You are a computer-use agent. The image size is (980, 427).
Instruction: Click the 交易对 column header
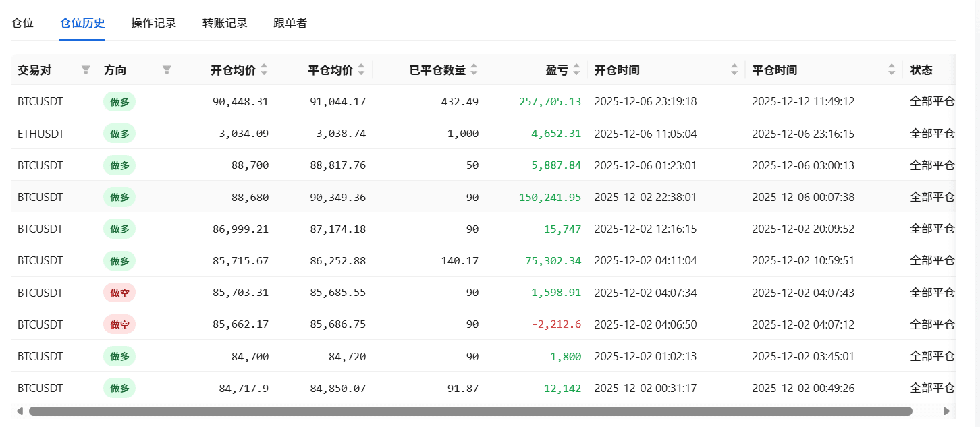(x=54, y=69)
